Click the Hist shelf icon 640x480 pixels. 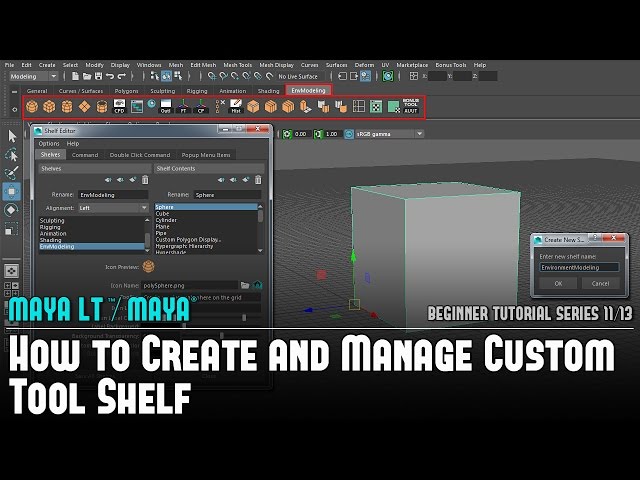236,107
